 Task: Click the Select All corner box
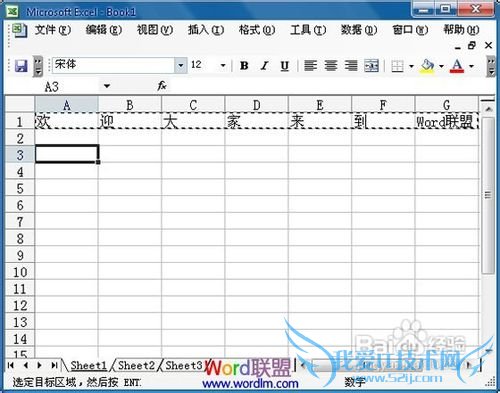coord(20,105)
